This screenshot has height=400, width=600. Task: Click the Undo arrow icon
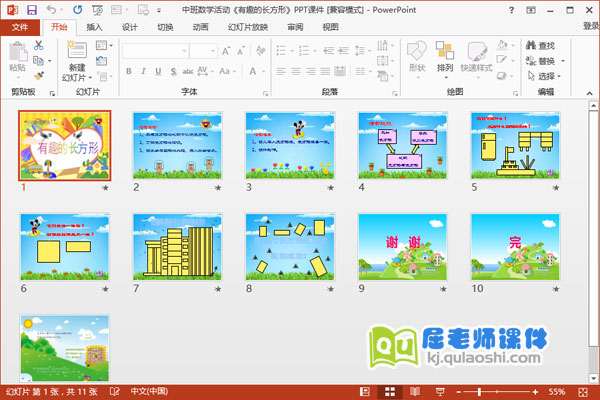[x=51, y=10]
